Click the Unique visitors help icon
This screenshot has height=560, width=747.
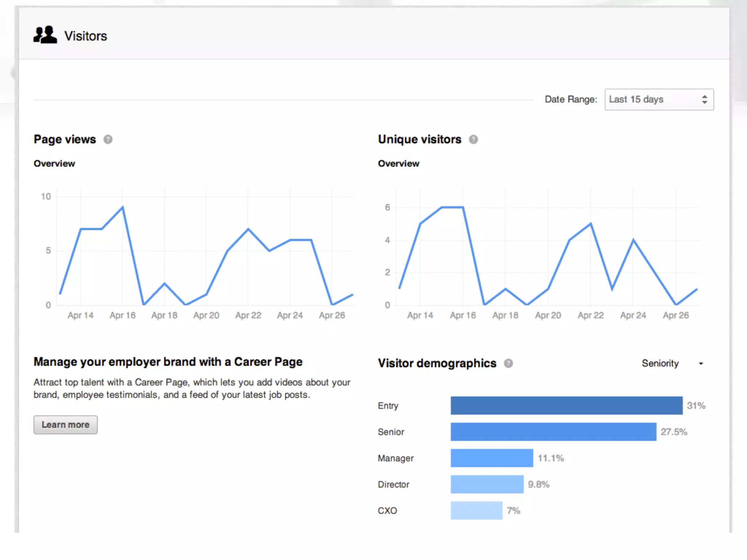coord(473,139)
